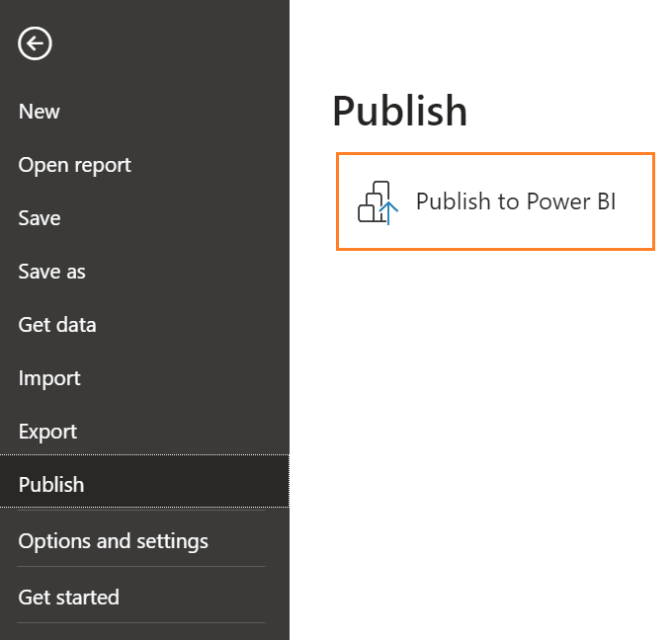This screenshot has width=672, height=640.
Task: Click the Publish to Power BI label
Action: [x=516, y=201]
